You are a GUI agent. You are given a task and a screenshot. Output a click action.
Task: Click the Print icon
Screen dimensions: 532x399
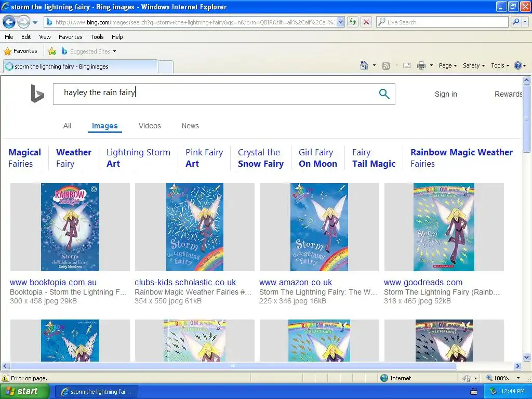pos(421,65)
